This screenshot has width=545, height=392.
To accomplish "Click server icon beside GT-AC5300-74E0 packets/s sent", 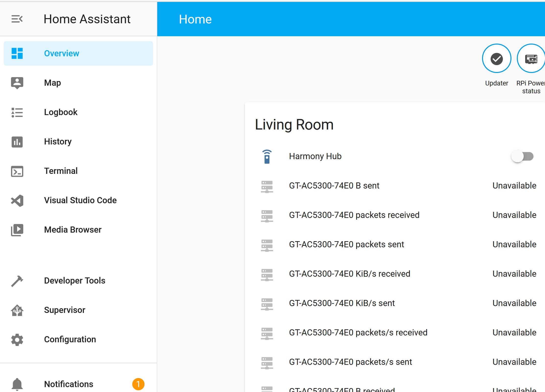I will coord(267,363).
